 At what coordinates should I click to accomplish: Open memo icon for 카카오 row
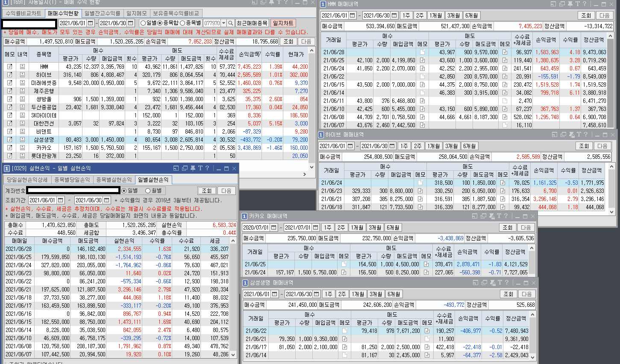pyautogui.click(x=9, y=148)
